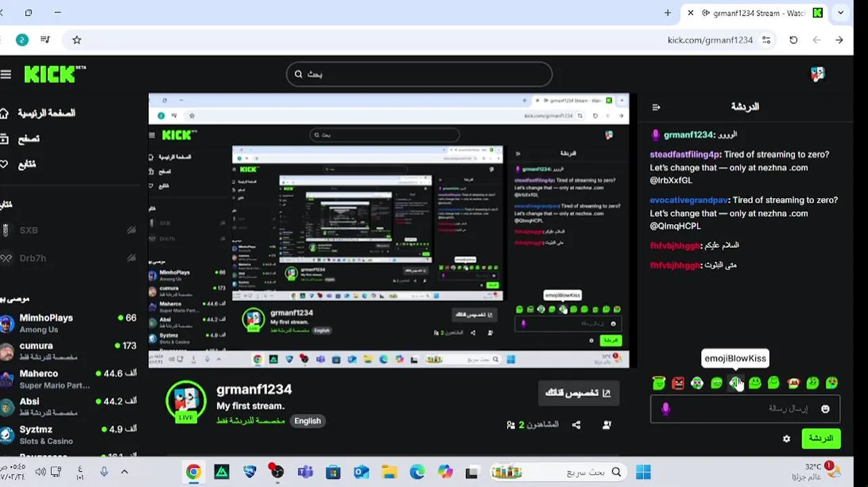This screenshot has height=487, width=868.
Task: Open the emoji picker in message box
Action: [x=825, y=409]
